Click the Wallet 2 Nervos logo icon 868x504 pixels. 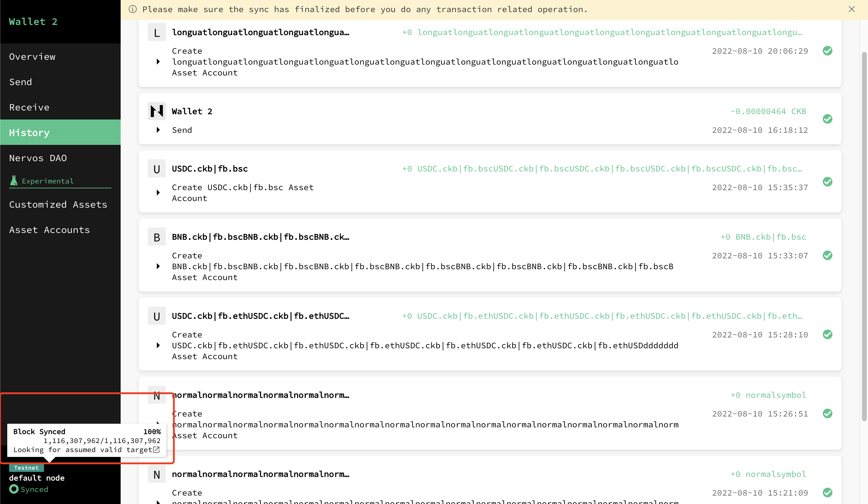click(x=157, y=111)
